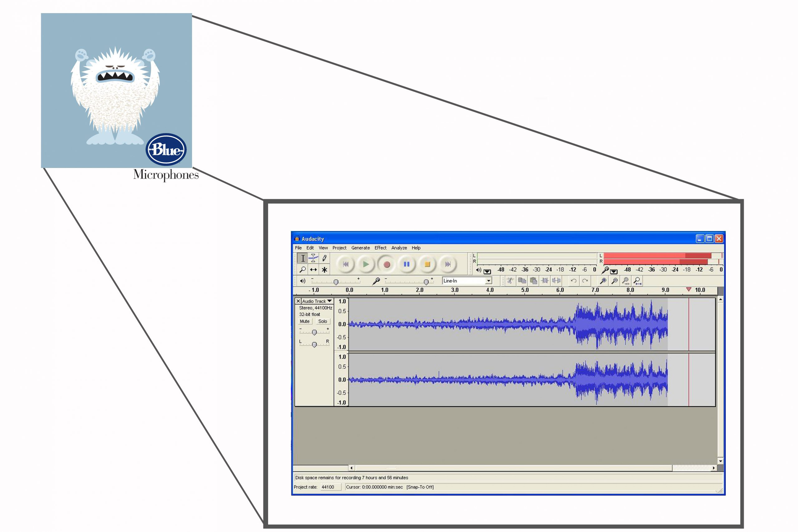Open the Generate menu
This screenshot has width=798, height=532.
(361, 248)
